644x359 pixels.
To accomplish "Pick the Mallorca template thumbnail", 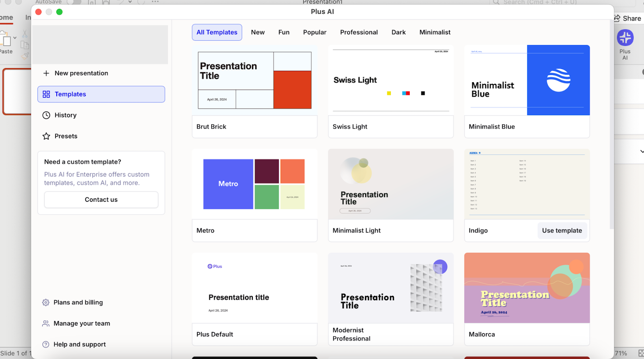I will click(x=527, y=288).
